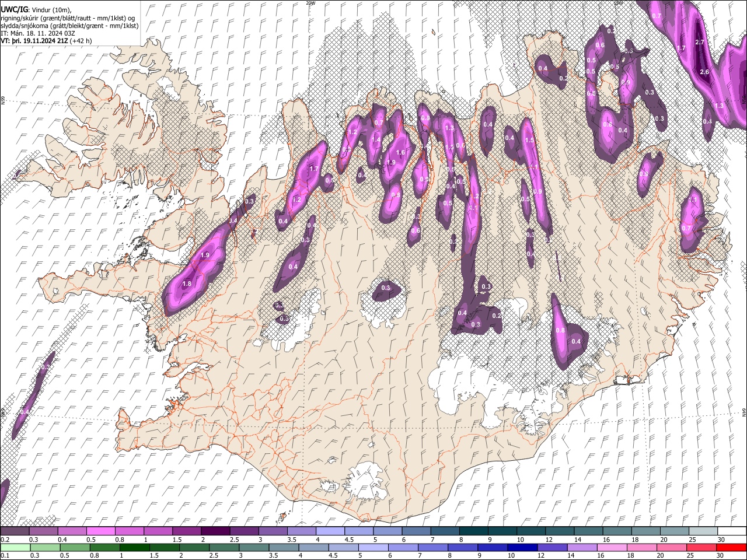Viewport: 747px width, 560px height.
Task: Click the '20W' longitude label at top edge
Action: [310, 2]
